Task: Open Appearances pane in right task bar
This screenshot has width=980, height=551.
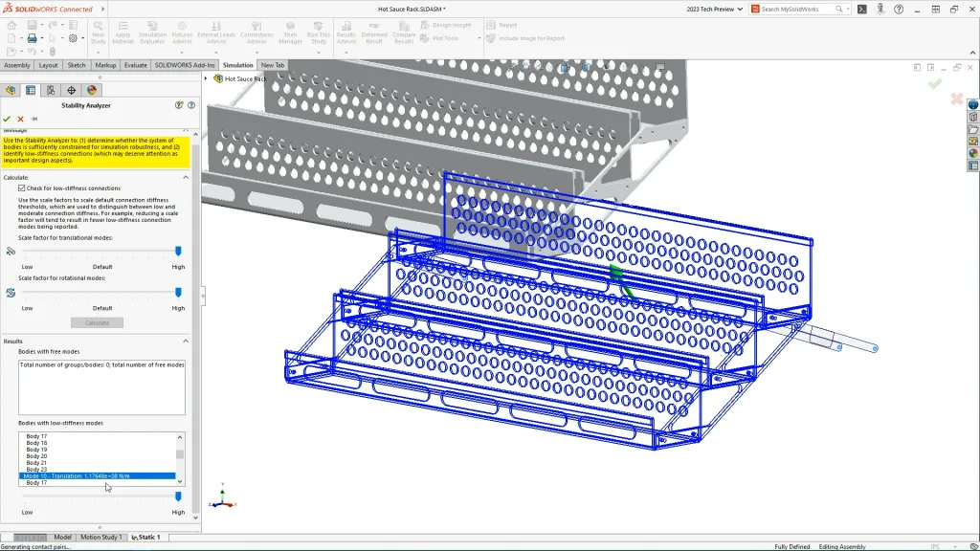Action: pyautogui.click(x=973, y=153)
